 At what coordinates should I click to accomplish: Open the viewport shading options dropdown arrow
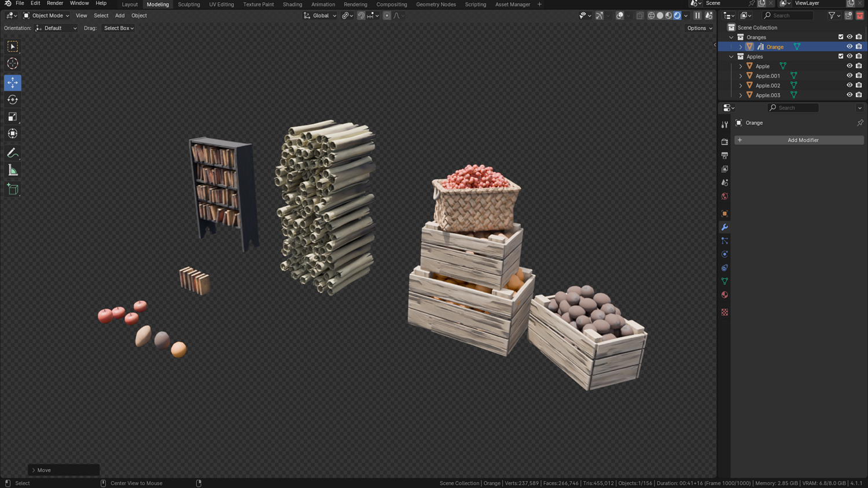point(686,16)
